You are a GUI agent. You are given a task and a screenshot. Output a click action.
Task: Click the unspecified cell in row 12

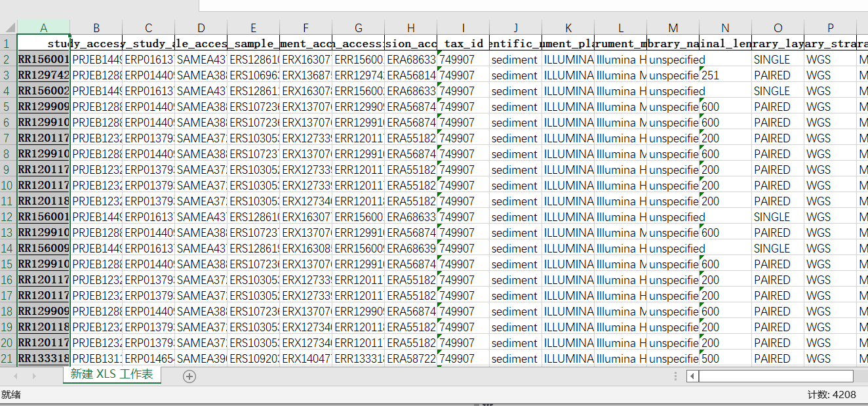pos(673,216)
